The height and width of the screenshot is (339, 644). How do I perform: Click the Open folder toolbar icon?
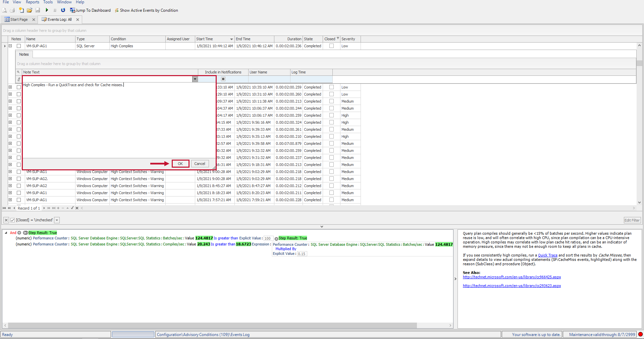[30, 10]
